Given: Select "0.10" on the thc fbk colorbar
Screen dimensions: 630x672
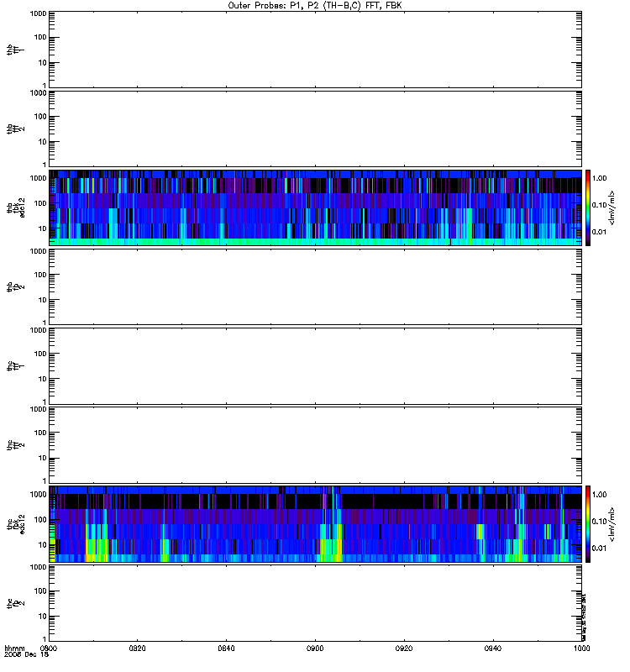Looking at the screenshot, I should pyautogui.click(x=599, y=522).
